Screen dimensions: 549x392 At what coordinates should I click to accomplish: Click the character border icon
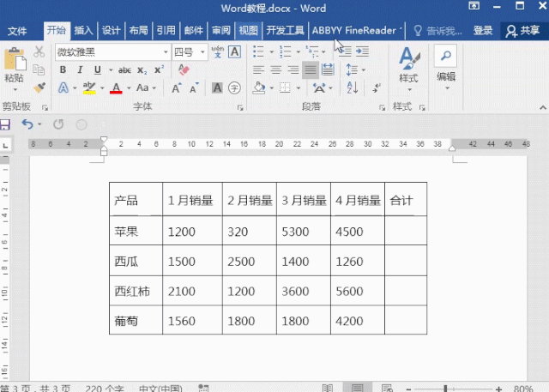pyautogui.click(x=234, y=52)
